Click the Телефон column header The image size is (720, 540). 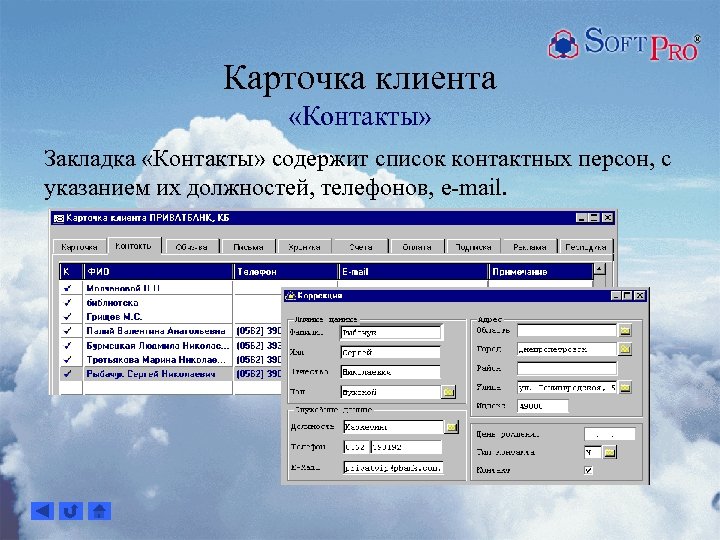pyautogui.click(x=286, y=271)
